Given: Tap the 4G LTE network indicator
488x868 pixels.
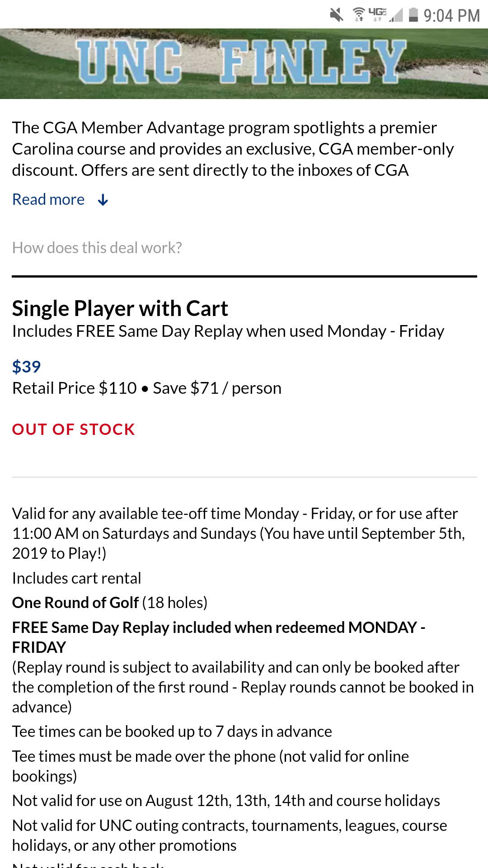Looking at the screenshot, I should pos(377,14).
